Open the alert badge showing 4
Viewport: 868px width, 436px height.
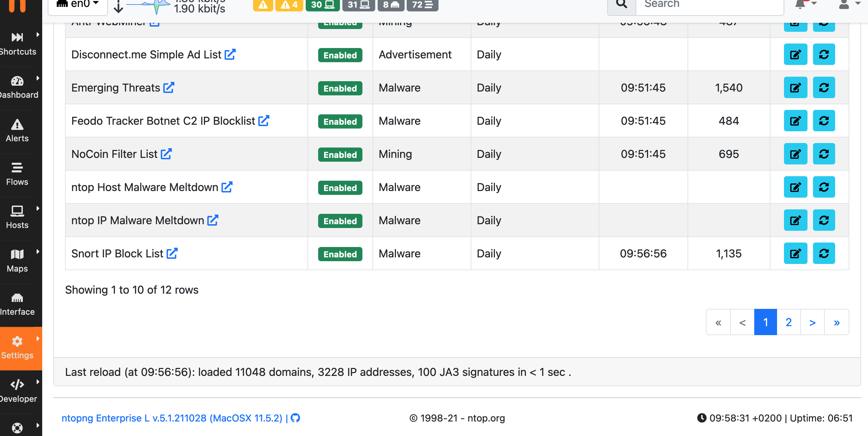click(x=289, y=5)
